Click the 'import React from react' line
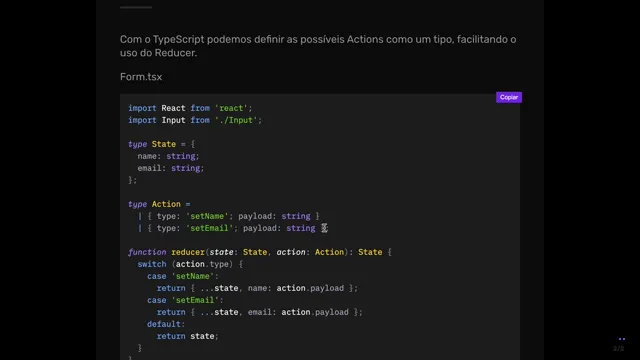Image resolution: width=640 pixels, height=360 pixels. pos(190,108)
